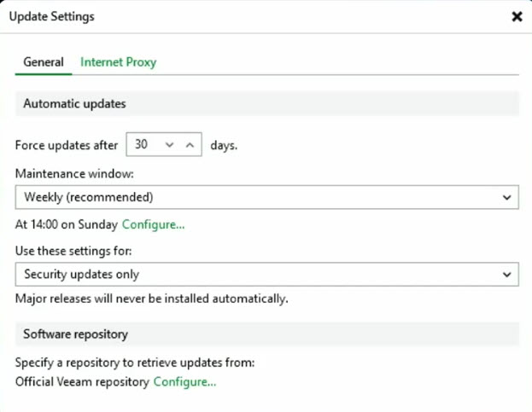Increase force updates days with up chevron

pos(190,145)
